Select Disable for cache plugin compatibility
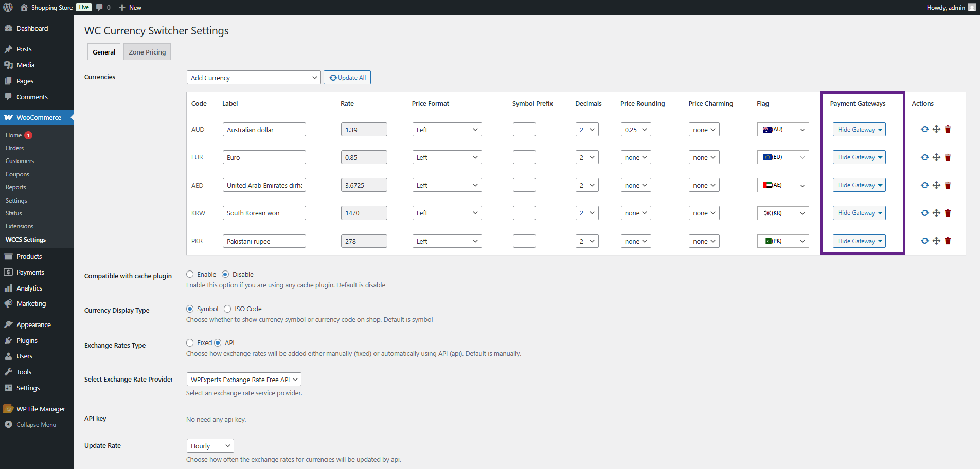The height and width of the screenshot is (469, 980). (225, 274)
